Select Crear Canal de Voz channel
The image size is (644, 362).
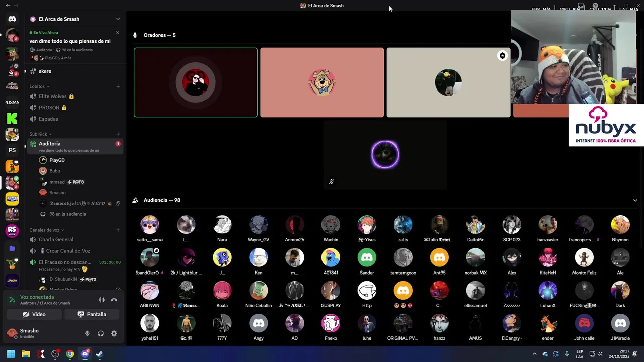75,251
